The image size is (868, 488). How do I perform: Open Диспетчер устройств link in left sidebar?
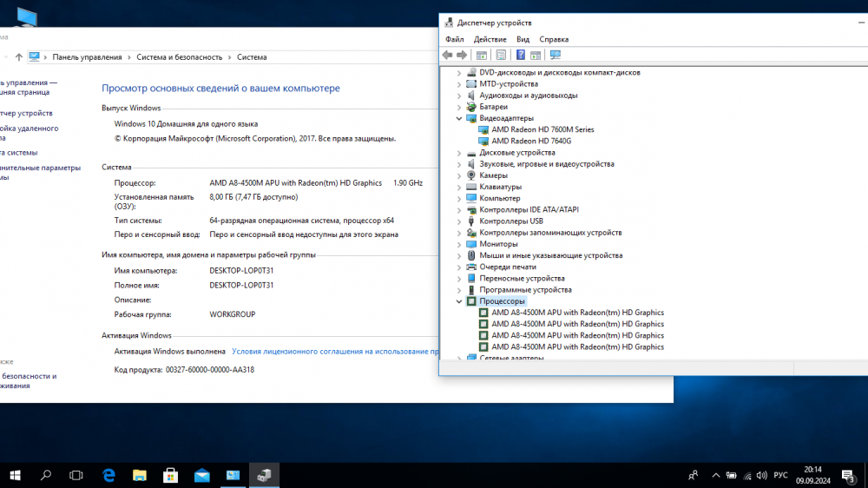coord(26,113)
